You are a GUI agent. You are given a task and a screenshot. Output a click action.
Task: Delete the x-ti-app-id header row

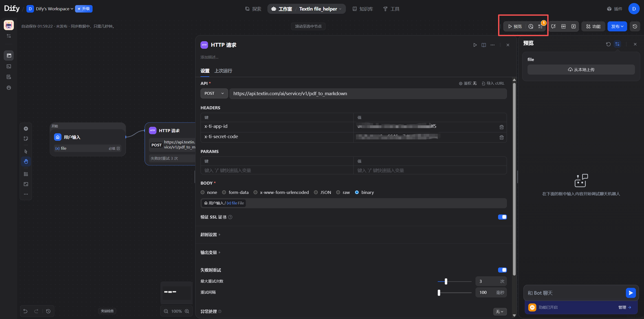(501, 127)
